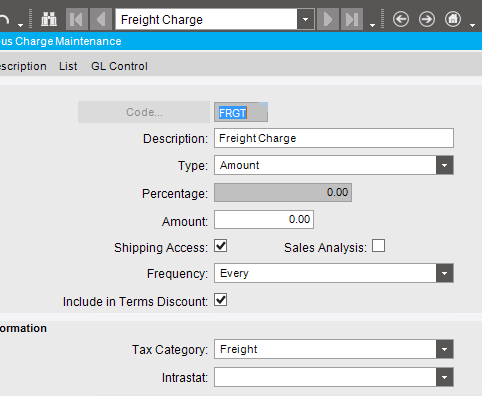Go to previous record arrow
Image resolution: width=482 pixels, height=396 pixels.
(x=101, y=19)
